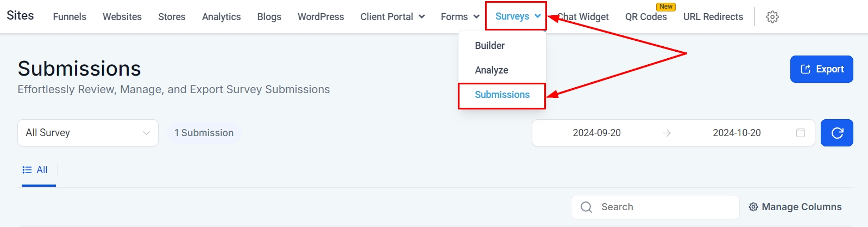Open the settings gear icon
This screenshot has height=227, width=868.
[x=772, y=17]
